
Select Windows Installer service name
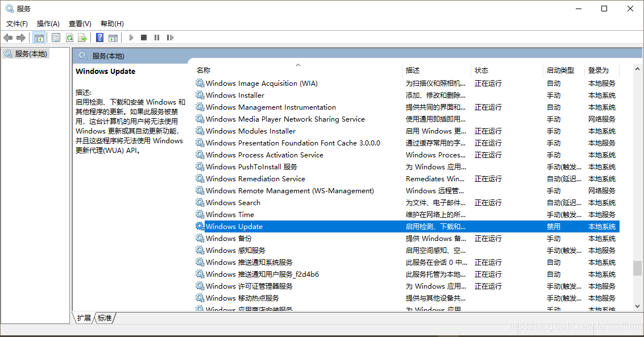235,95
